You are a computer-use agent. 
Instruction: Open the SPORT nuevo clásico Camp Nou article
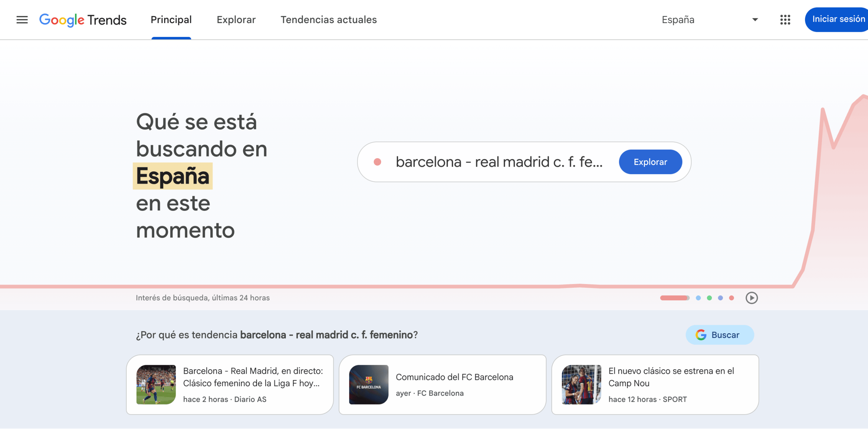tap(655, 385)
